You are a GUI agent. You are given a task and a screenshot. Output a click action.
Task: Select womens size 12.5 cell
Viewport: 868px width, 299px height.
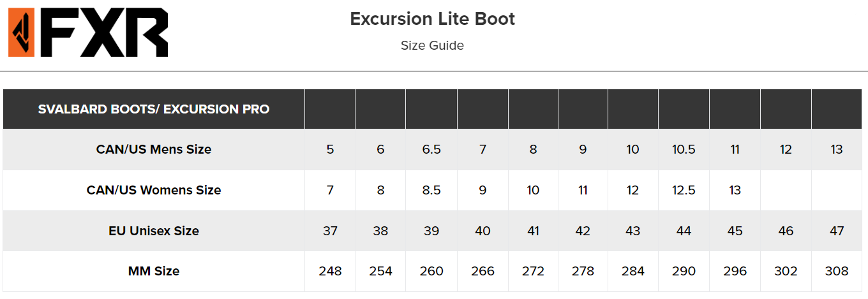pos(684,190)
